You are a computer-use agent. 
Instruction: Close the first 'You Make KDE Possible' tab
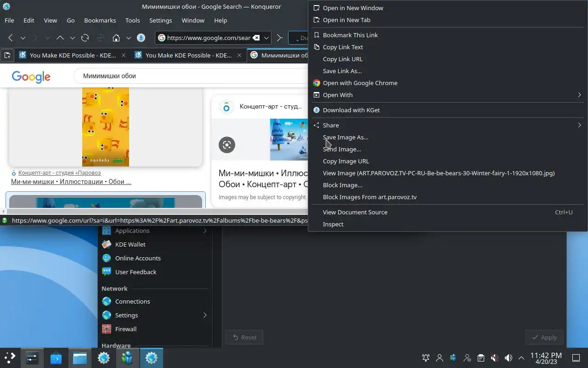click(123, 55)
